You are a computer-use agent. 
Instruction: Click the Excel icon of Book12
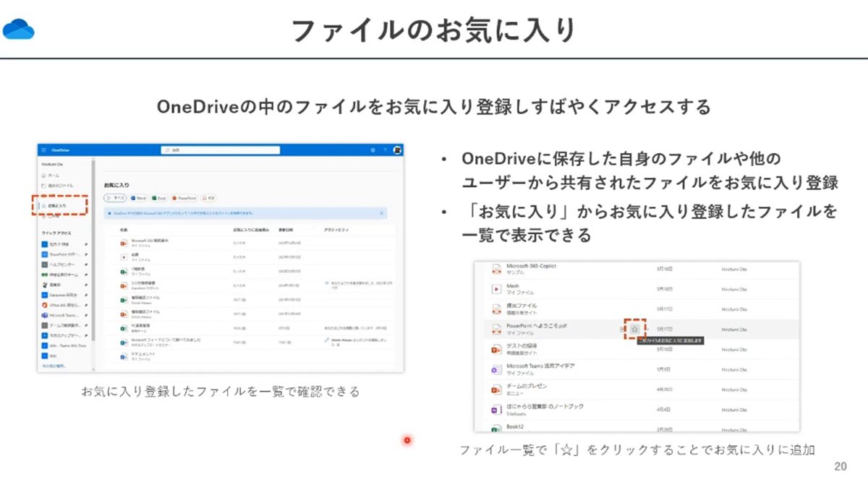pyautogui.click(x=496, y=428)
